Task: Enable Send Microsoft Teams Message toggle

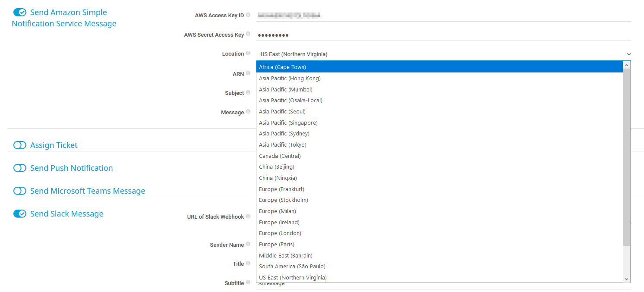Action: (x=20, y=191)
